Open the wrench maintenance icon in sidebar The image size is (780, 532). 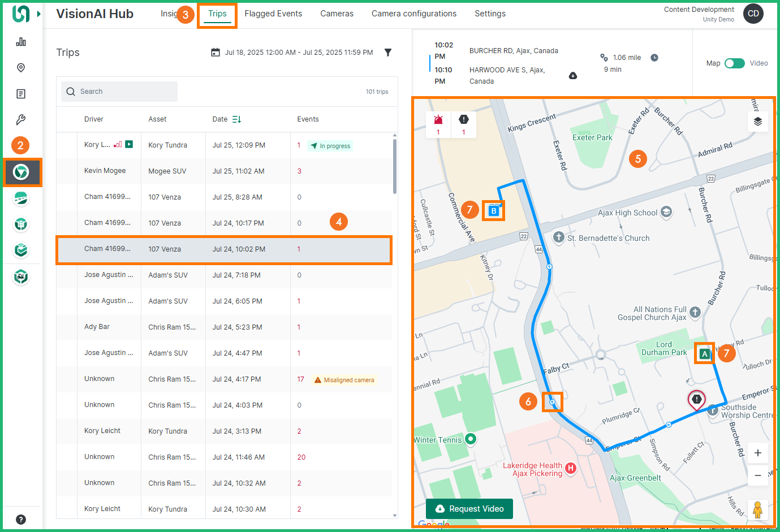[21, 119]
